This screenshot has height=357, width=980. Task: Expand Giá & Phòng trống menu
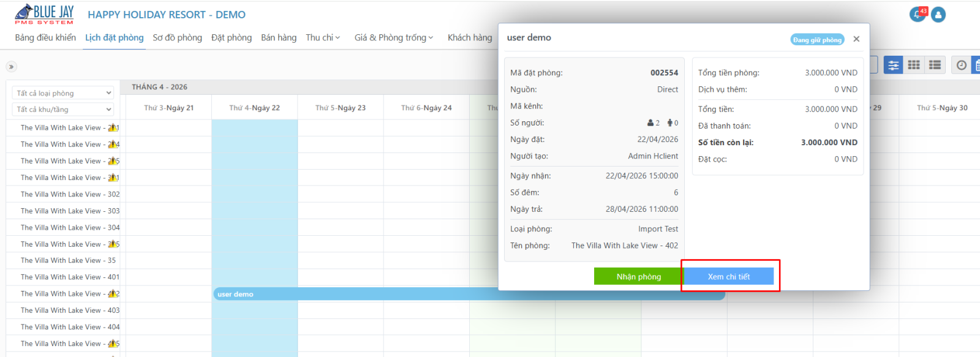394,37
